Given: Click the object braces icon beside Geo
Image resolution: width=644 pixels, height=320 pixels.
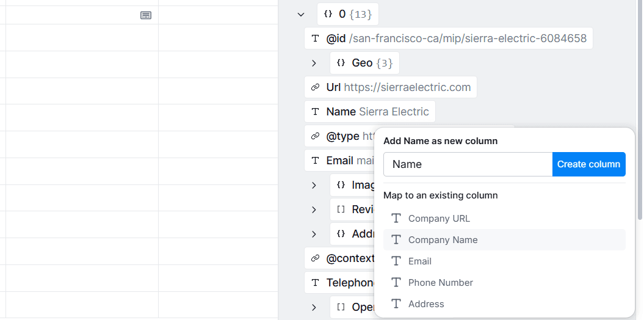Looking at the screenshot, I should (x=341, y=63).
